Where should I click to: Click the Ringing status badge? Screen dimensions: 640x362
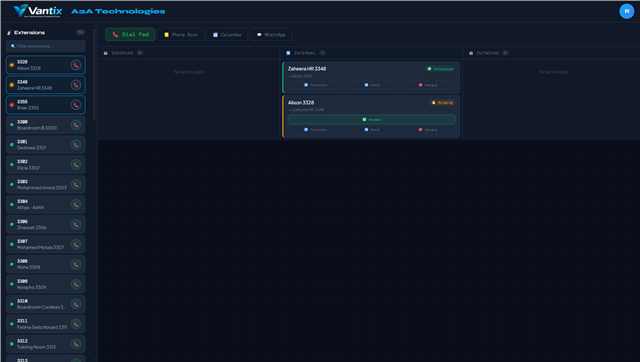pos(442,102)
